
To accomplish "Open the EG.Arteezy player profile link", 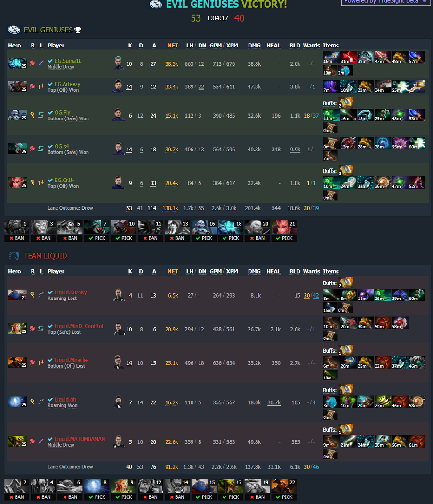I will coord(67,84).
